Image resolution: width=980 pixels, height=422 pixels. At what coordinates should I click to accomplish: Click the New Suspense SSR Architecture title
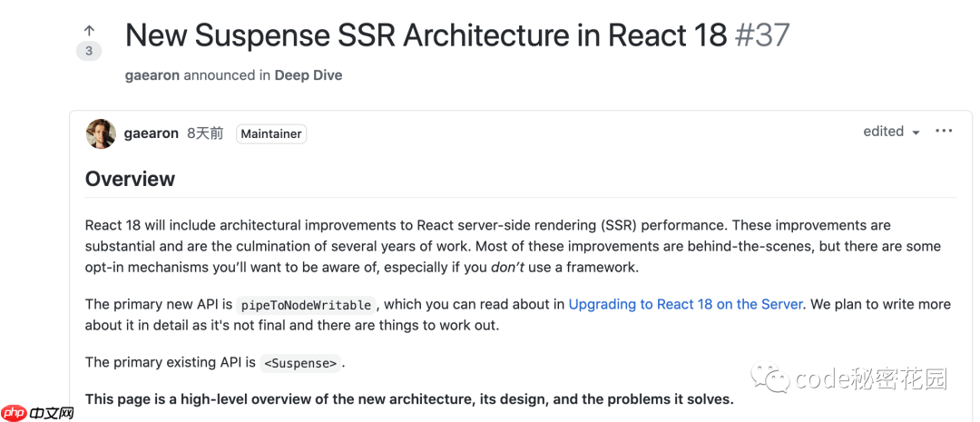point(426,35)
